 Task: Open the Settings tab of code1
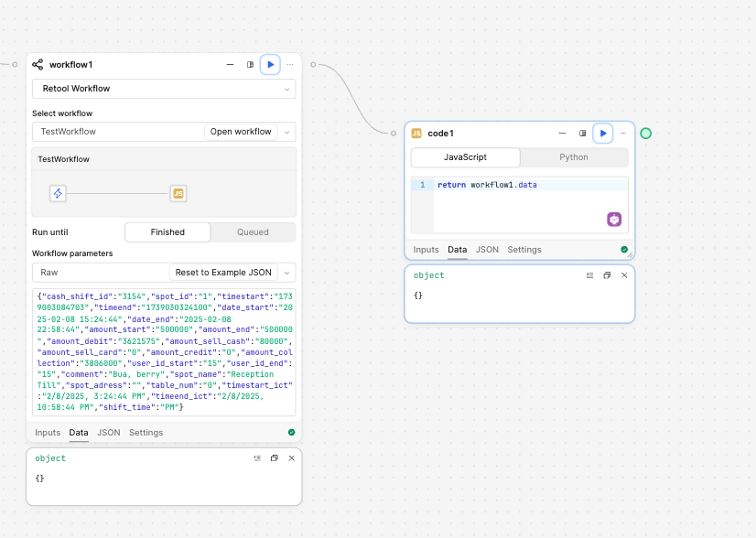tap(524, 250)
